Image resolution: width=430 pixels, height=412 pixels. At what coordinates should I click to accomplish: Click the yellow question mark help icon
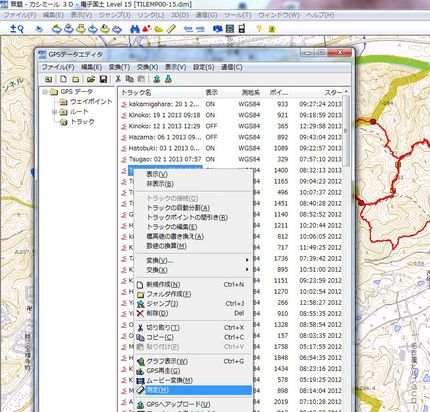point(259,29)
